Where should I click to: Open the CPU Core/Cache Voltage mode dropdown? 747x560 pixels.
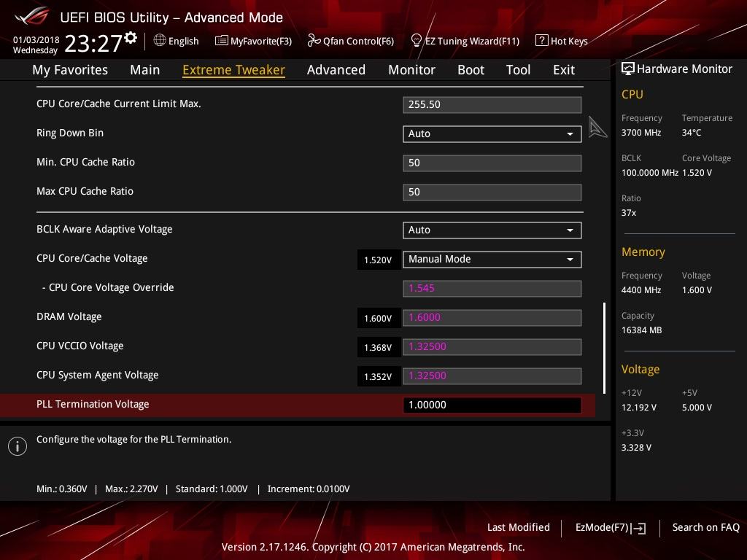492,259
